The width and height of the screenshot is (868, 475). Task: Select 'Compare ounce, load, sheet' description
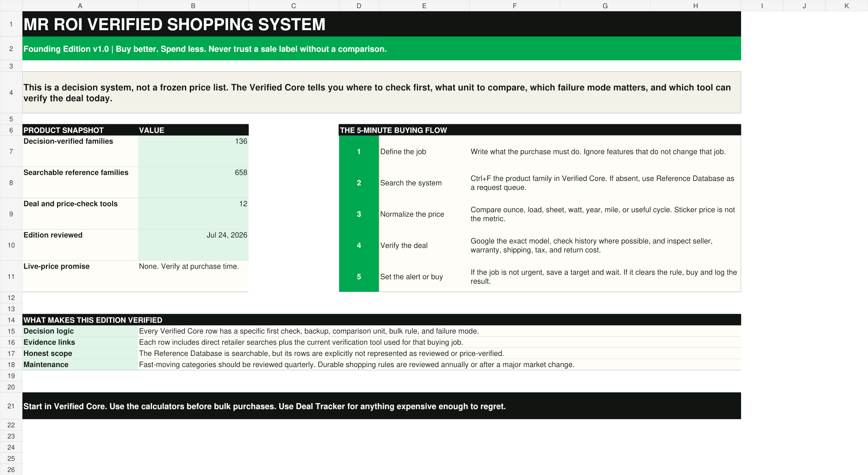coord(605,214)
